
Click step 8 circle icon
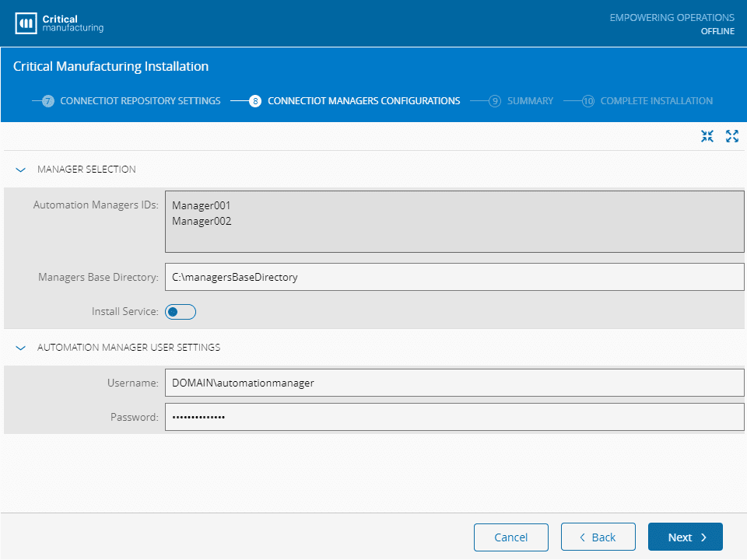tap(255, 101)
